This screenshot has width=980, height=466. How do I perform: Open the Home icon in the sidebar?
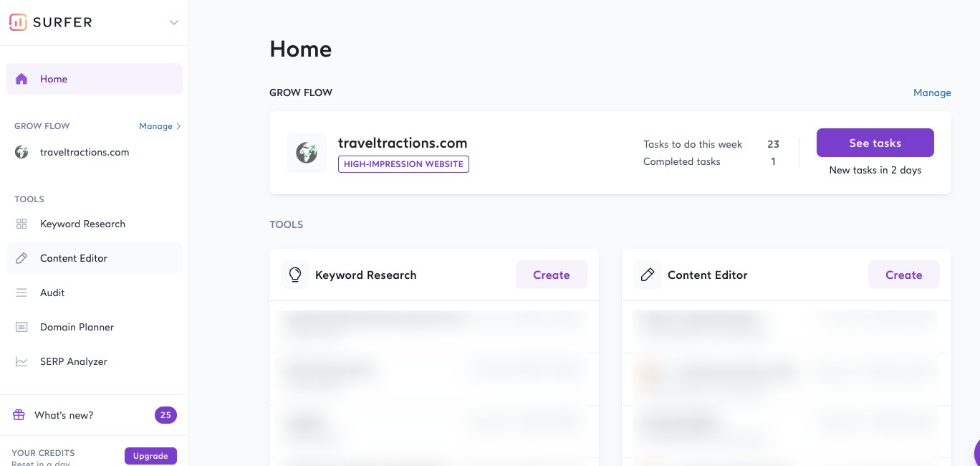[x=21, y=79]
